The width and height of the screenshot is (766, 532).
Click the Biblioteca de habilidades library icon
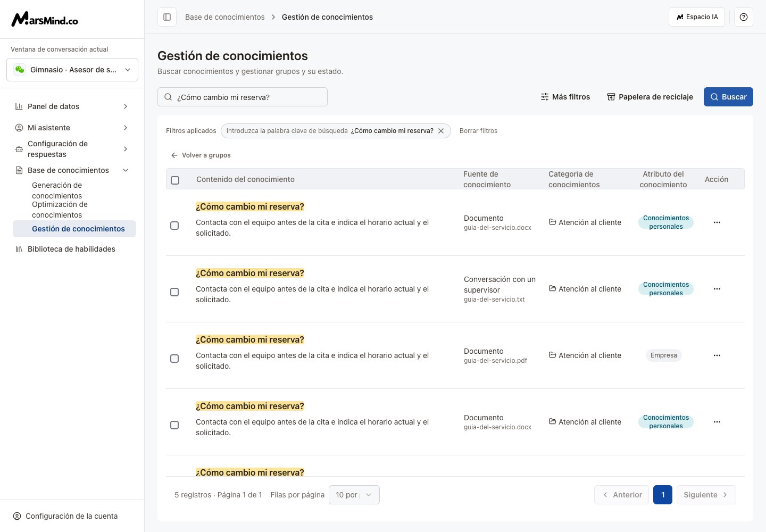pos(19,249)
